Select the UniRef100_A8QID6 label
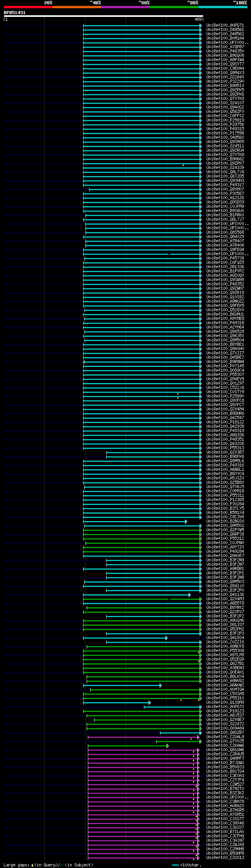The width and height of the screenshot is (251, 868). point(225,435)
